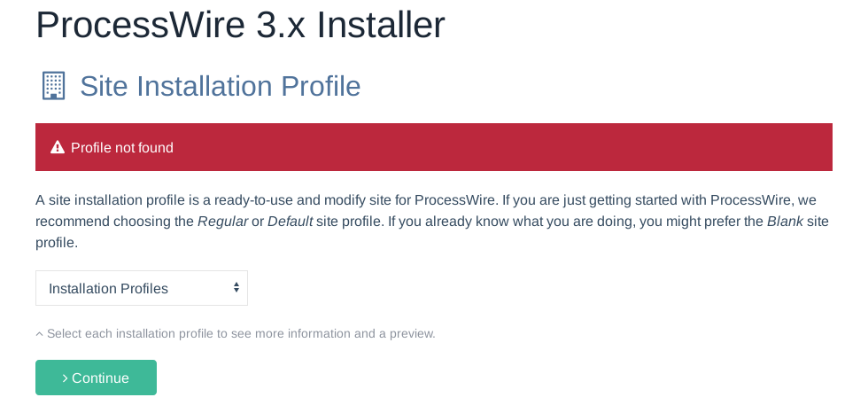868x413 pixels.
Task: Select the 'Installation Profiles' label inside combo box
Action: coord(108,288)
